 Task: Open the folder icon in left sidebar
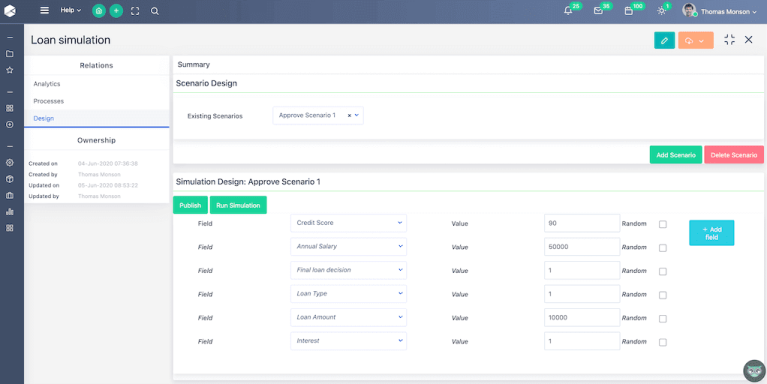(9, 54)
